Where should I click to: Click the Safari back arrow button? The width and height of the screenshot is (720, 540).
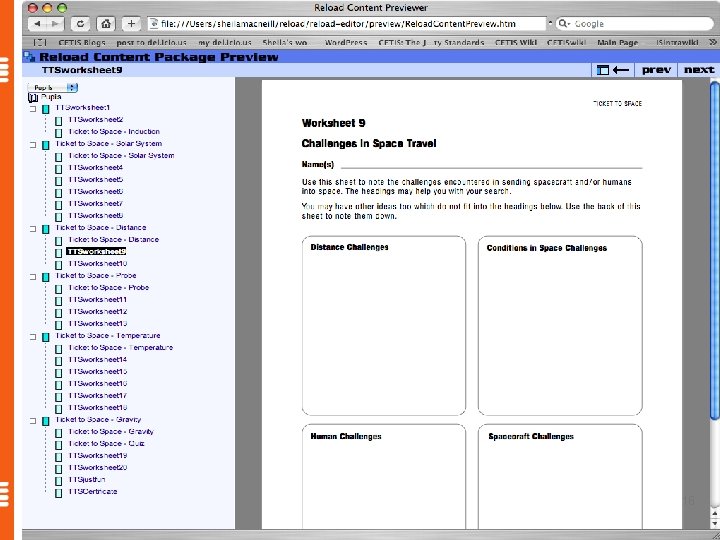tap(37, 24)
